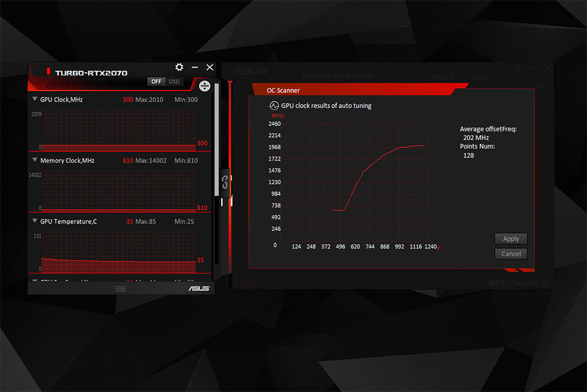Screen dimensions: 587x392
Task: Click the "Average offsetFreq:" label
Action: tap(488, 129)
